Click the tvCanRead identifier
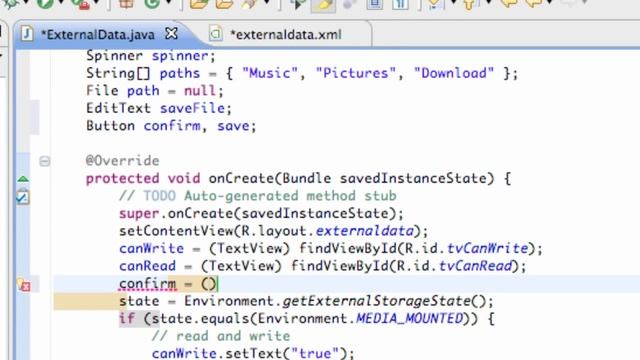 tap(475, 266)
